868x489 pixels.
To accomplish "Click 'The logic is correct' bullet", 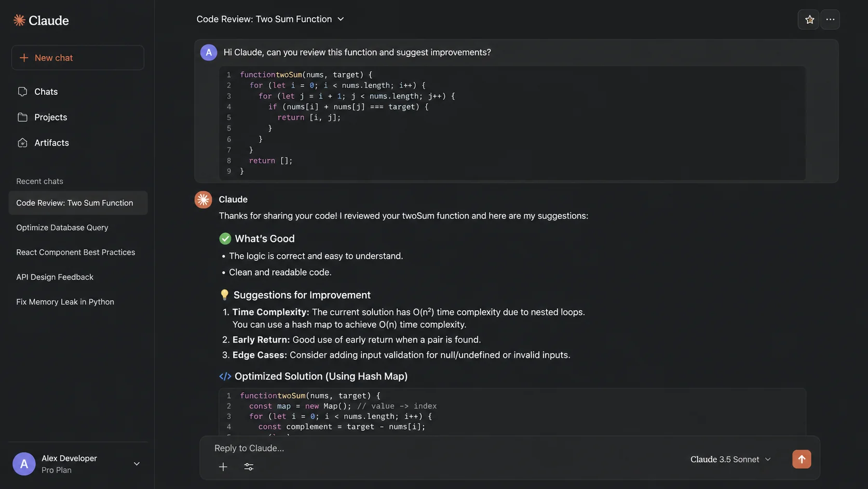I will point(316,256).
